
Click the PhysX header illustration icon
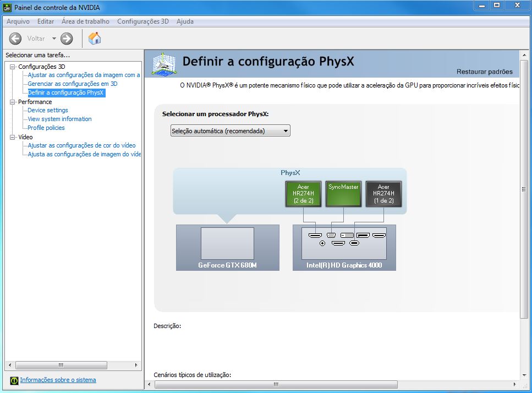pyautogui.click(x=164, y=63)
